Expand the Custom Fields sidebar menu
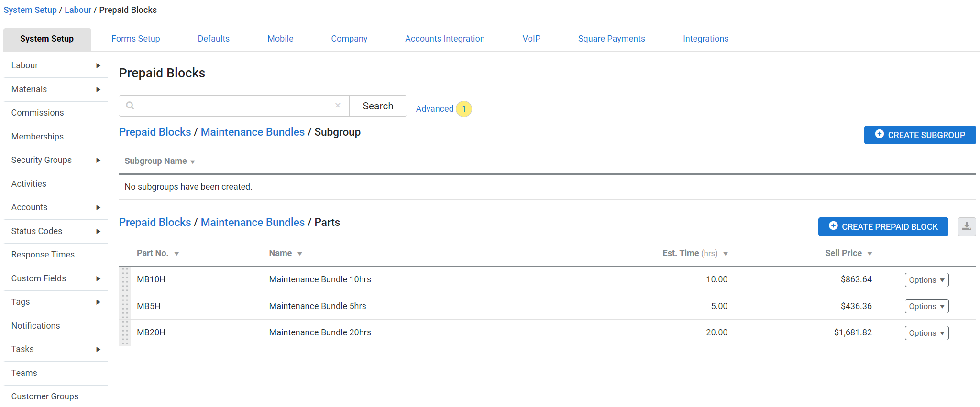The width and height of the screenshot is (980, 407). (x=98, y=278)
